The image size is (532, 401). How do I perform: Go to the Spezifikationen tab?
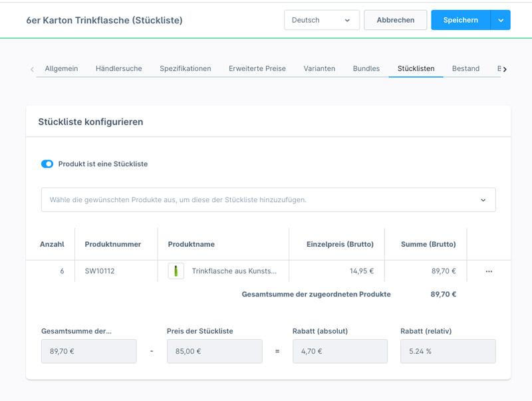185,68
